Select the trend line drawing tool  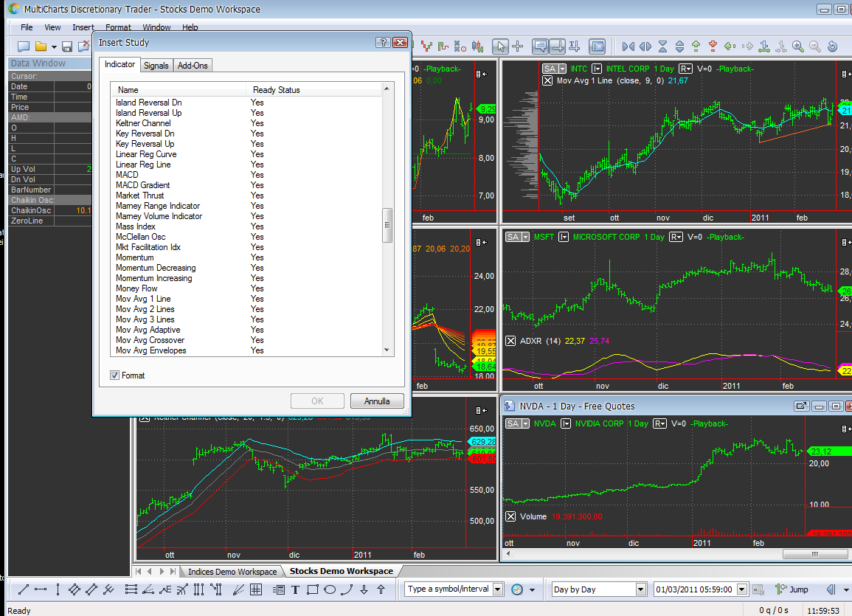pyautogui.click(x=24, y=589)
